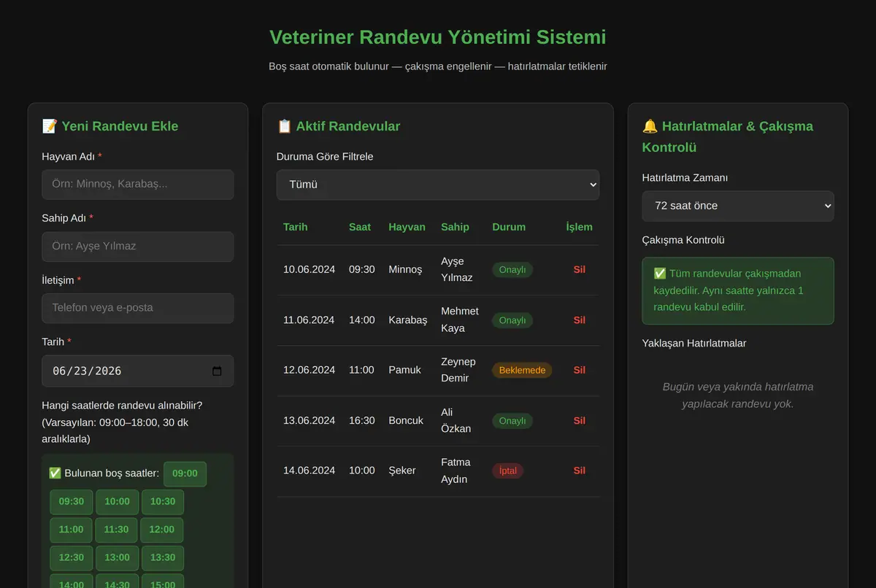The image size is (876, 588).
Task: Click animal name Minnoş
Action: pos(405,269)
